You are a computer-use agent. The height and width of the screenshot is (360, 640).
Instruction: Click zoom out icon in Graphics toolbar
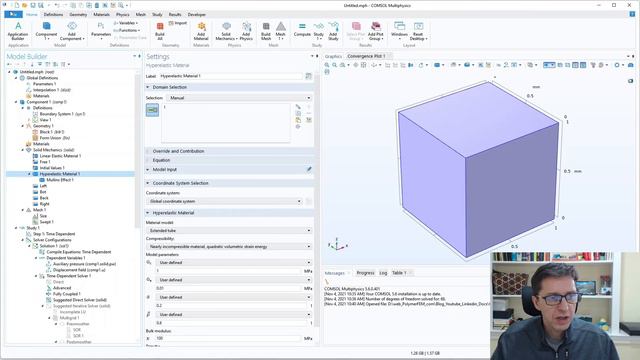[x=335, y=65]
